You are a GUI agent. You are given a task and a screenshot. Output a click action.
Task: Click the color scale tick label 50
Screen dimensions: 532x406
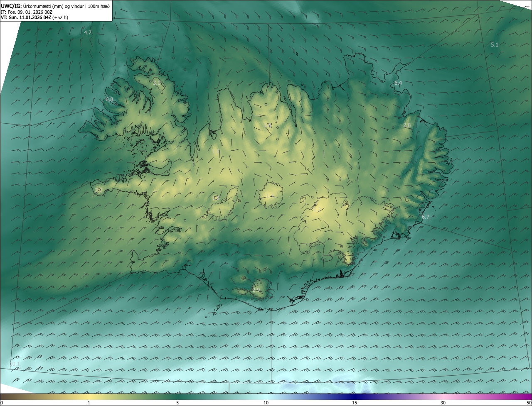pyautogui.click(x=529, y=403)
